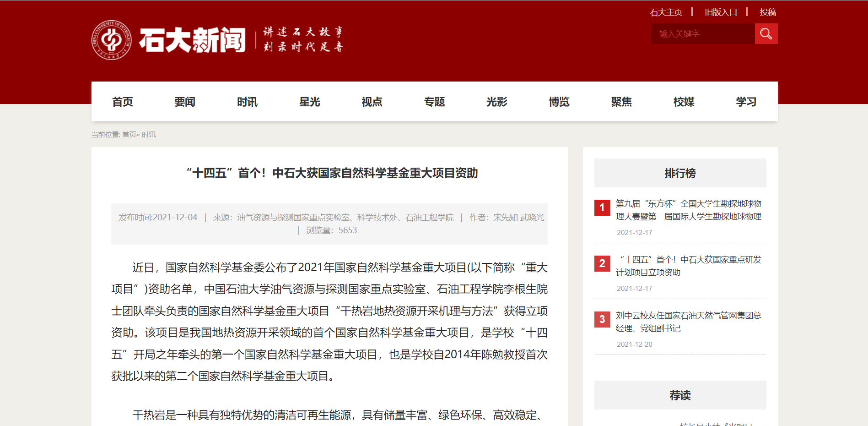
Task: Click the university seal logo
Action: (111, 40)
